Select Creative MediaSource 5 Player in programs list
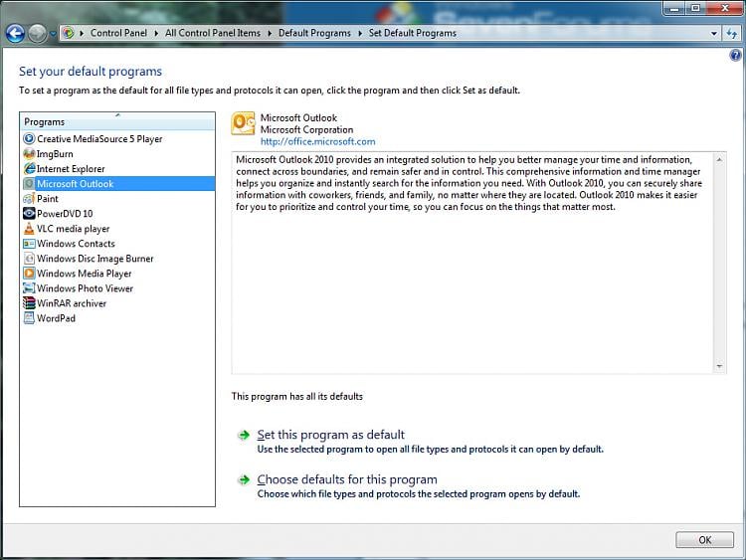 coord(117,138)
